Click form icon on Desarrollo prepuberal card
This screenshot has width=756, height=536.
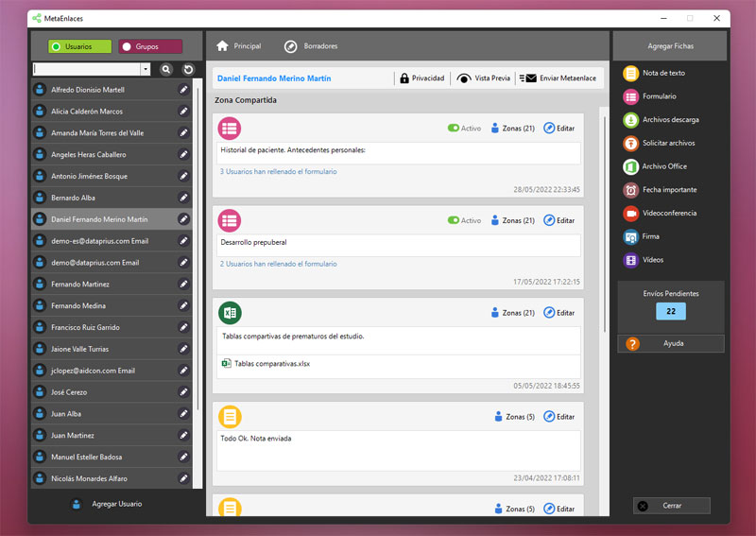[230, 220]
